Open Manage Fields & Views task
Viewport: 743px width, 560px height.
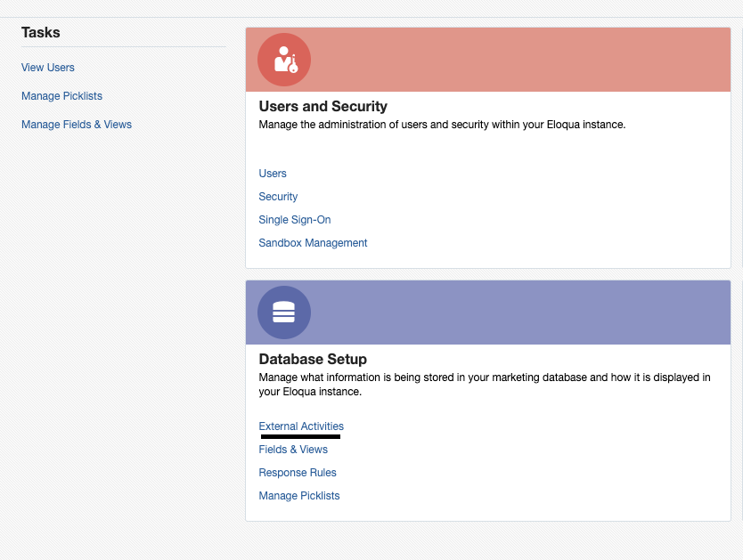77,125
